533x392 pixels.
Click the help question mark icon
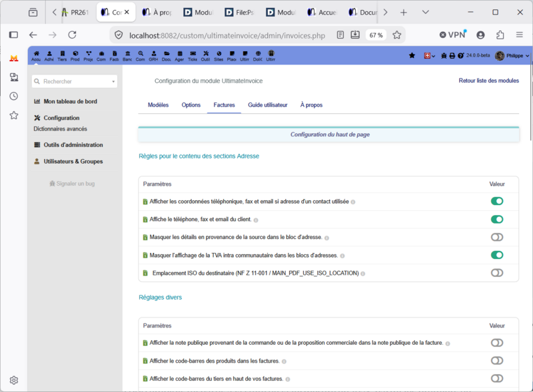[460, 56]
